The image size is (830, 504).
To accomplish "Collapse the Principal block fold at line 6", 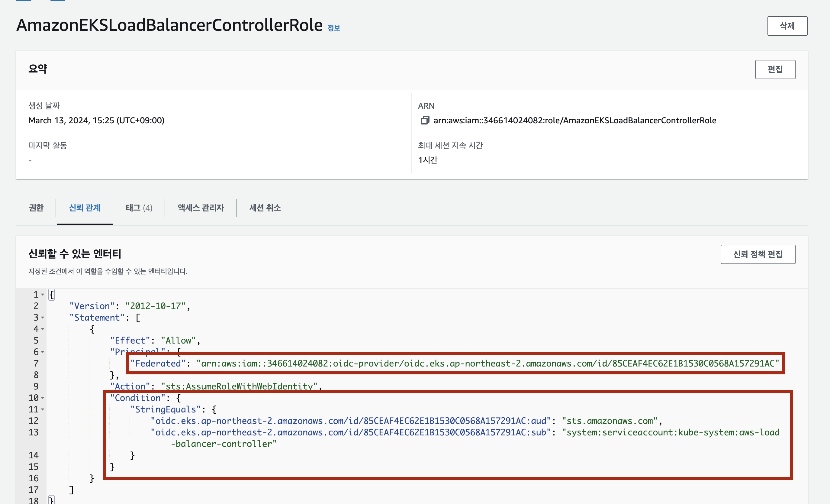I will [x=43, y=352].
